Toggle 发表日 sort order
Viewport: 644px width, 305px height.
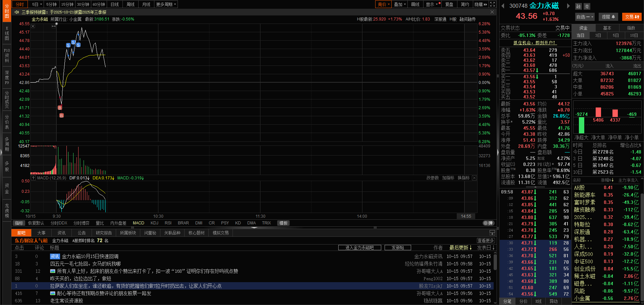[x=486, y=248]
